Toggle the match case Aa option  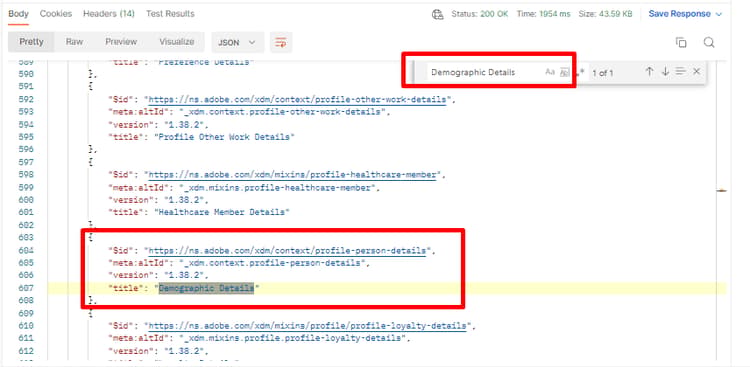[x=550, y=72]
